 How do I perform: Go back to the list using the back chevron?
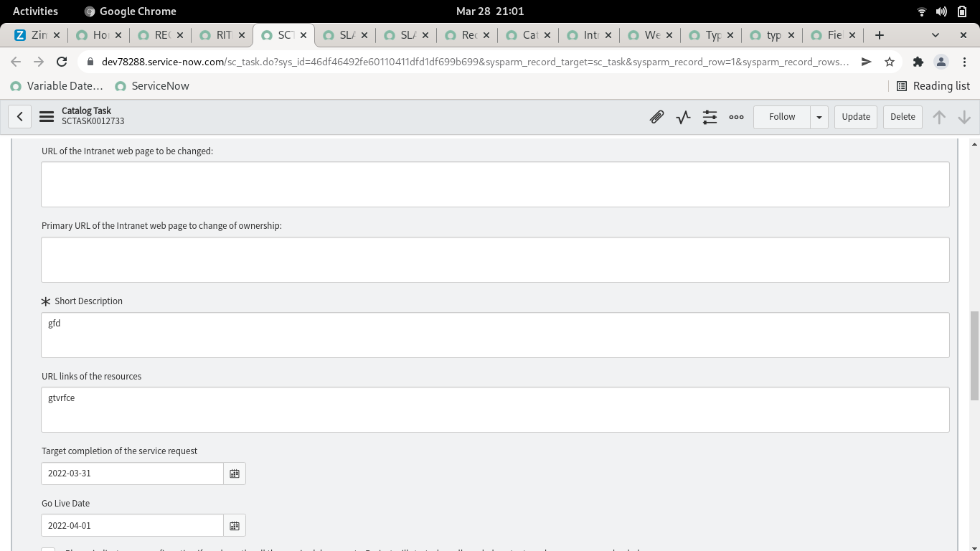click(19, 116)
